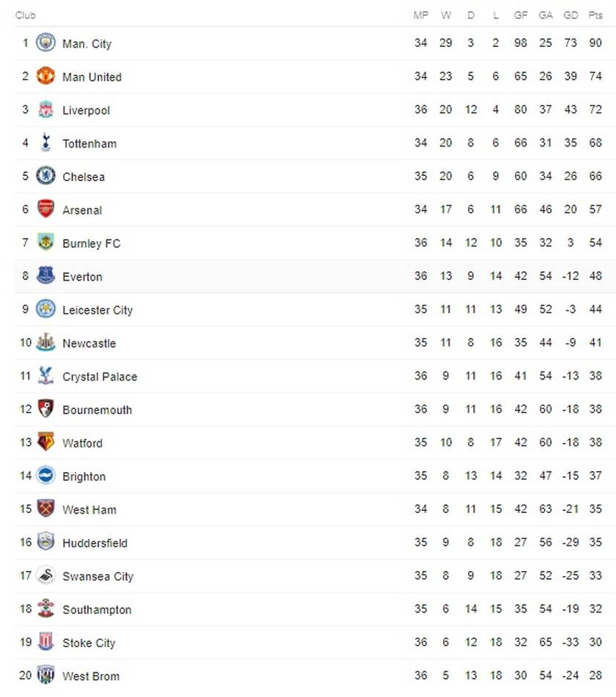Click the Arsenal cannon crest
The height and width of the screenshot is (697, 616).
click(45, 209)
